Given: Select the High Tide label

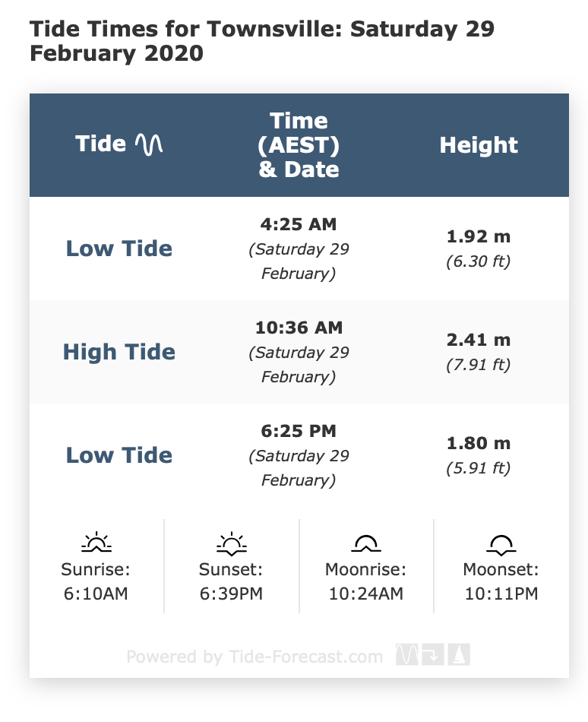Looking at the screenshot, I should (x=119, y=352).
